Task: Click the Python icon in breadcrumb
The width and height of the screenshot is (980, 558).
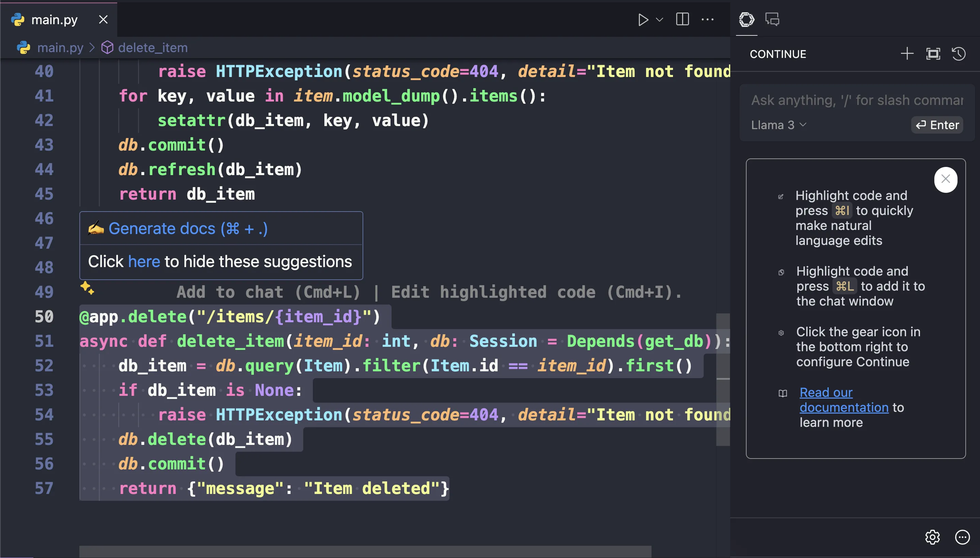Action: point(24,48)
